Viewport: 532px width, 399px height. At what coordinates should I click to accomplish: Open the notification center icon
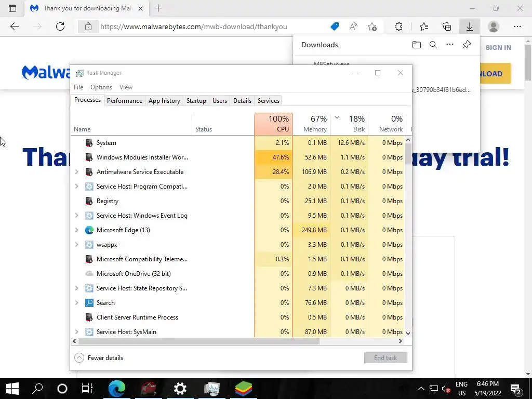click(516, 389)
